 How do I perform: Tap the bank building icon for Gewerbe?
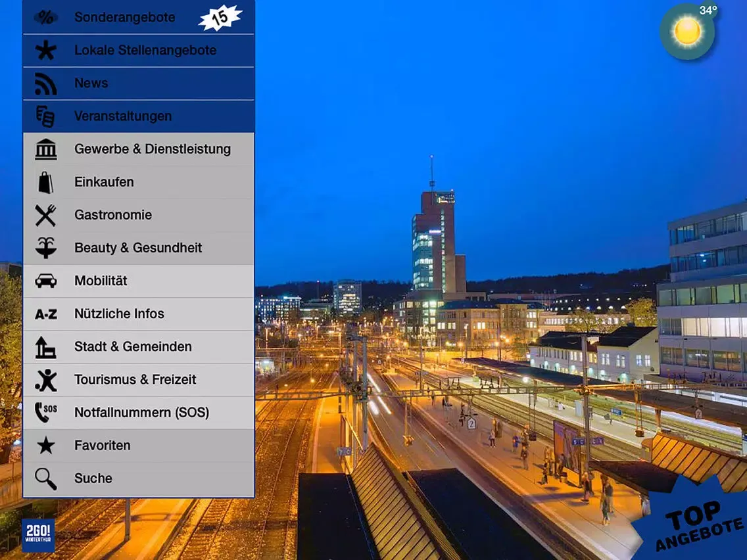click(x=46, y=149)
